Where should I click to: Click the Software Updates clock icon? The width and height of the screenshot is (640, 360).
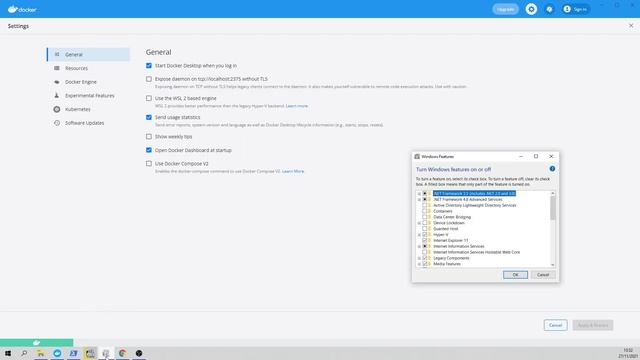57,122
